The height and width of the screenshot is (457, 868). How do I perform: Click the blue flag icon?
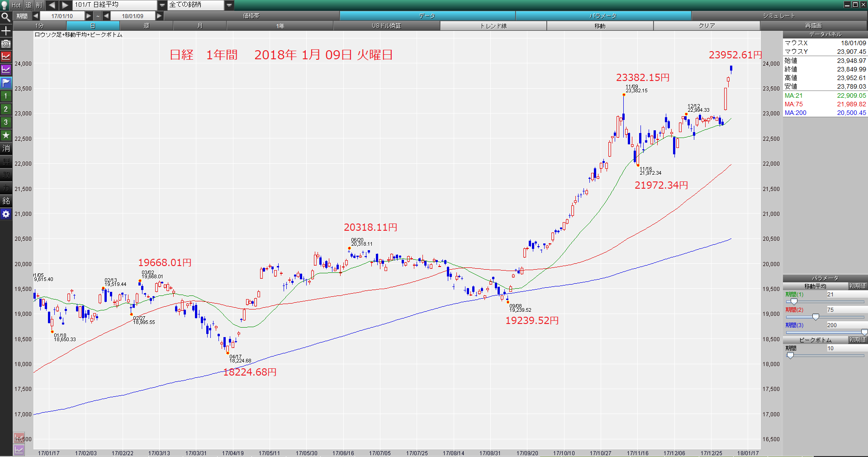[x=6, y=83]
